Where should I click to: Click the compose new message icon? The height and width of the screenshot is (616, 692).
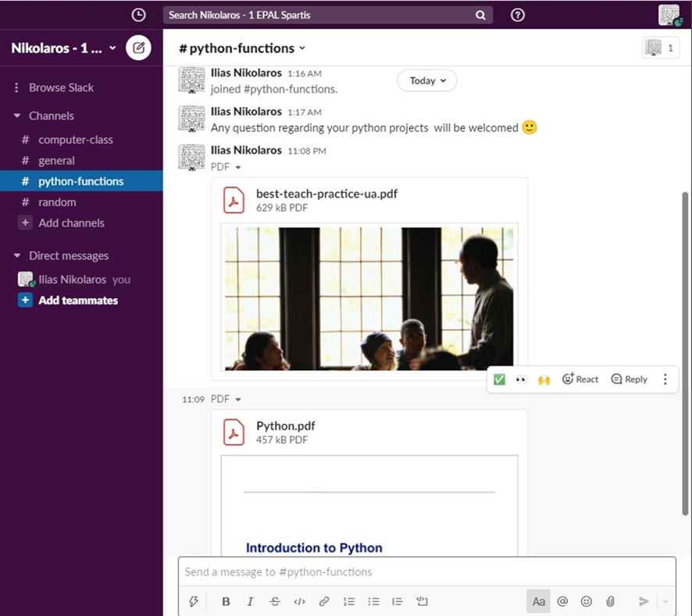tap(138, 48)
